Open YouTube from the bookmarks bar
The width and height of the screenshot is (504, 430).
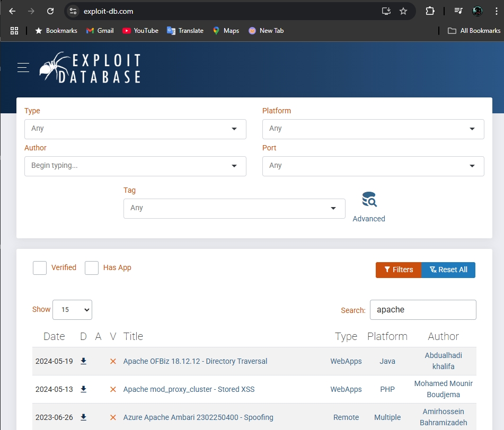[140, 31]
